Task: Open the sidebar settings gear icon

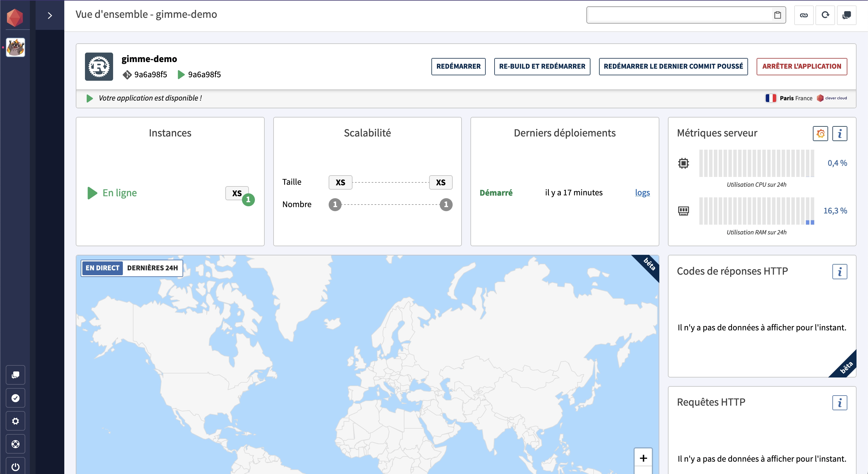Action: (x=15, y=421)
